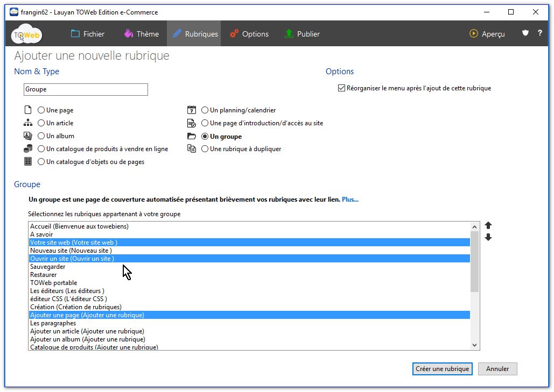Open the Fichier menu

click(x=88, y=34)
